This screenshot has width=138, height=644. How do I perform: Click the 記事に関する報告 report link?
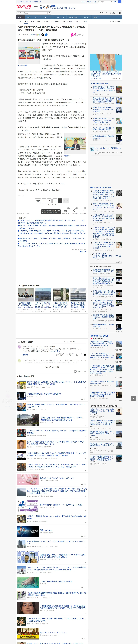coord(24,213)
